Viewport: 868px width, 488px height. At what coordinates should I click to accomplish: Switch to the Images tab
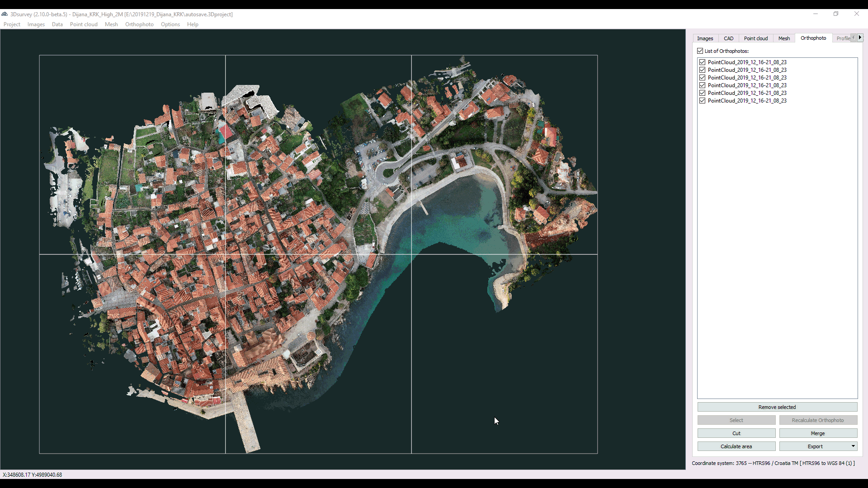(705, 38)
